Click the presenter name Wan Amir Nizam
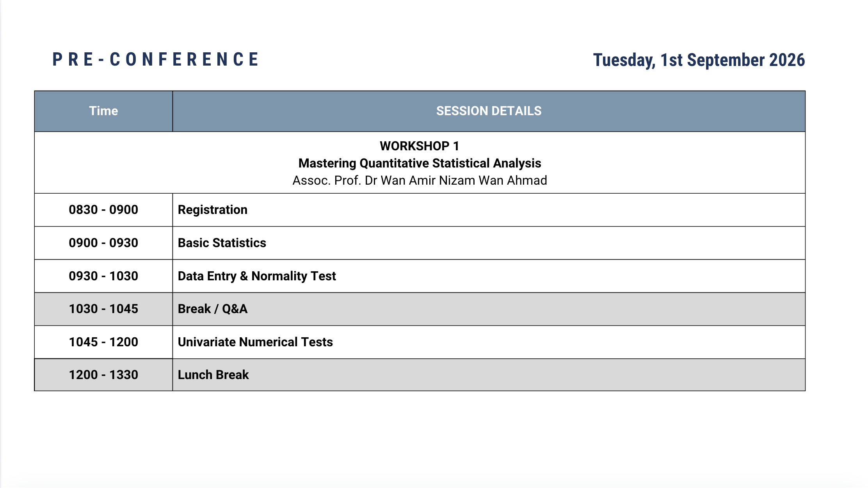The image size is (868, 488). 420,180
